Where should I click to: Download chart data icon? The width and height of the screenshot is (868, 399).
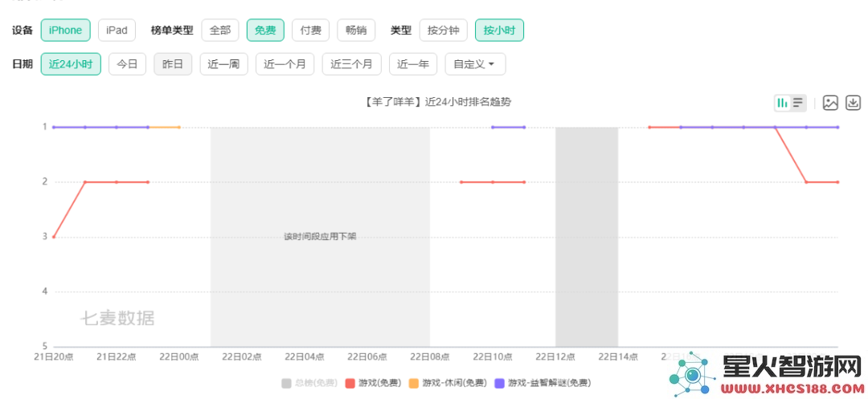[x=854, y=103]
